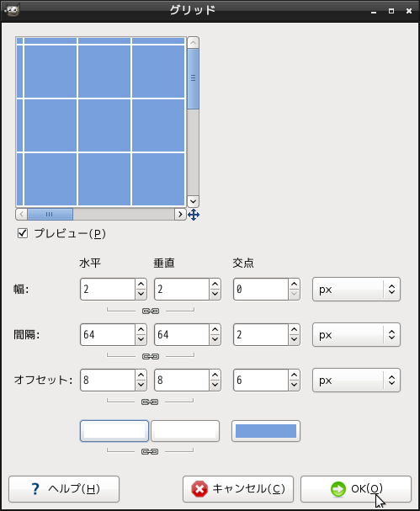Toggle the spacing chain link icon
The width and height of the screenshot is (420, 511).
tap(151, 356)
